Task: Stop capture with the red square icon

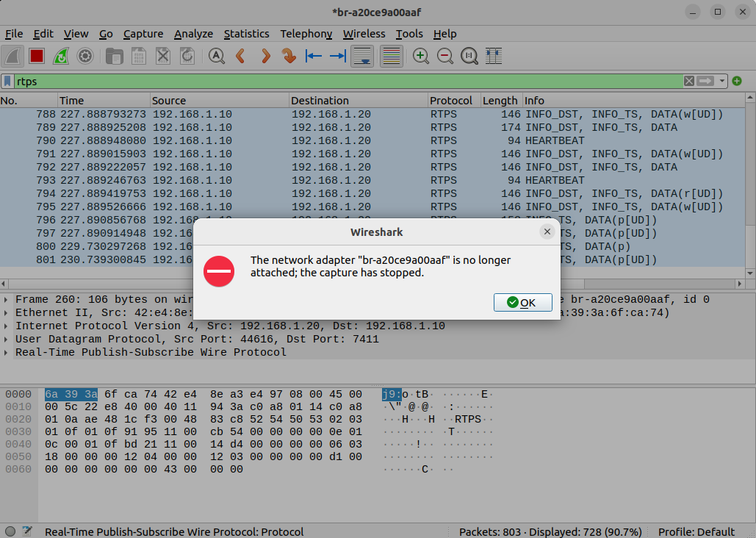Action: [x=37, y=57]
